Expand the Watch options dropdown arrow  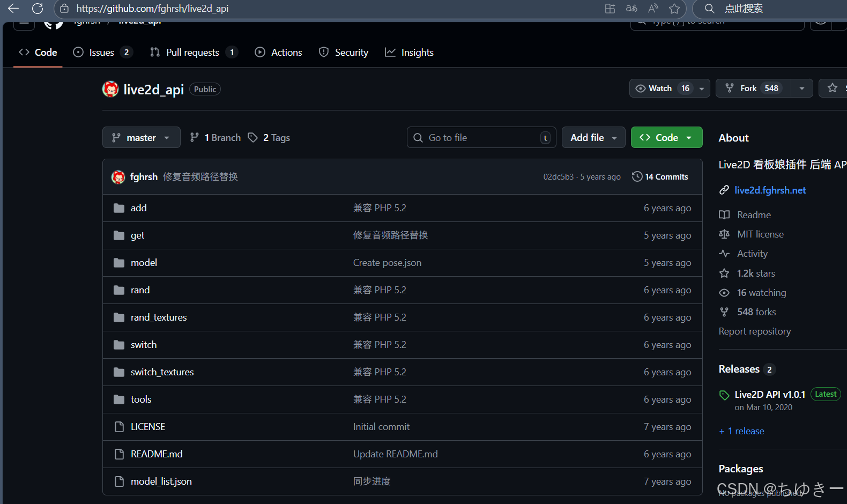pyautogui.click(x=702, y=88)
